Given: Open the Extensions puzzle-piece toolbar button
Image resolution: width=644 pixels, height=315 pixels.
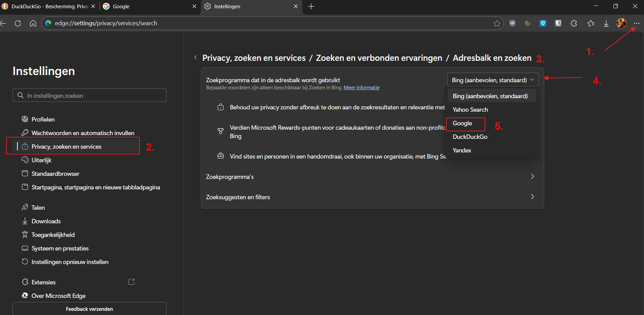Looking at the screenshot, I should pos(574,23).
